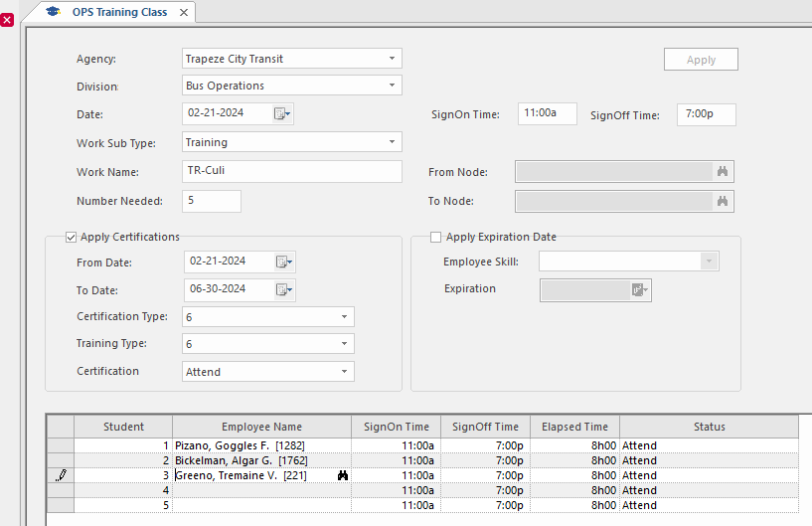This screenshot has width=812, height=526.
Task: Expand the Certification Type dropdown
Action: point(344,316)
